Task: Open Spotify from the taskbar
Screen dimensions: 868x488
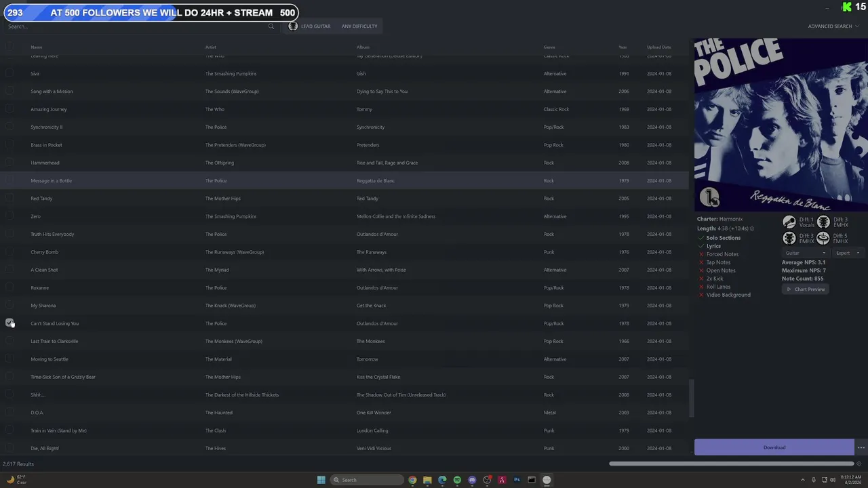Action: (457, 480)
